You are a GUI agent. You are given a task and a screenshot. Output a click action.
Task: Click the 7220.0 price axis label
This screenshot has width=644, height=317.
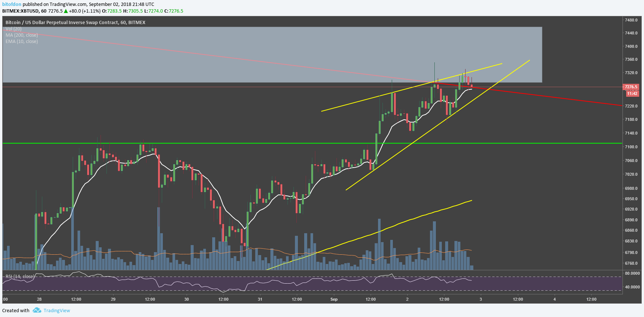point(631,106)
